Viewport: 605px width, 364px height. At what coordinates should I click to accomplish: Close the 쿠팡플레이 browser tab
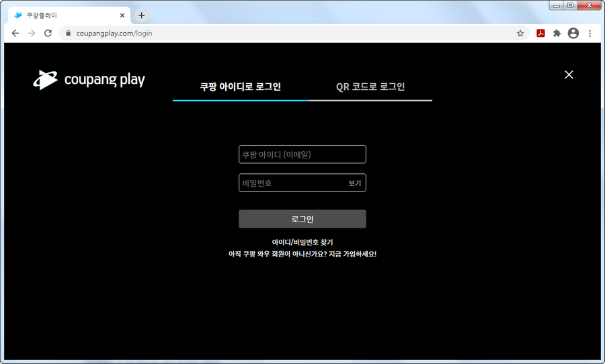tap(122, 15)
